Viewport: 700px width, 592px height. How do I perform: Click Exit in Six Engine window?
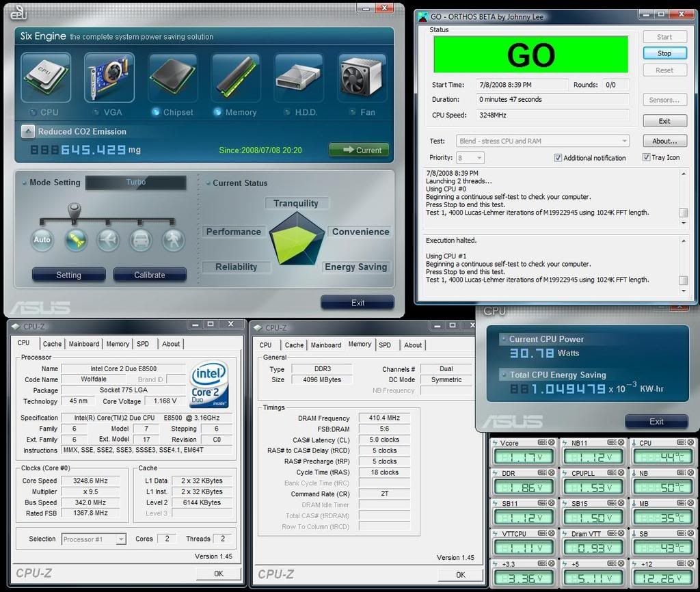point(358,303)
